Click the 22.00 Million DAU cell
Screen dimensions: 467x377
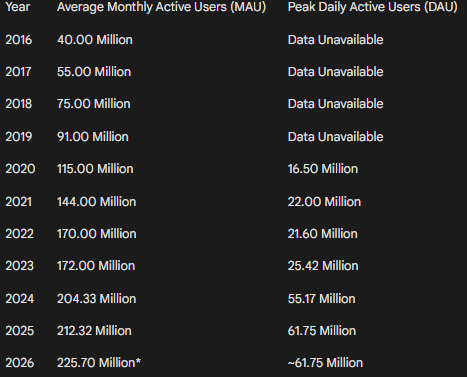click(x=324, y=202)
